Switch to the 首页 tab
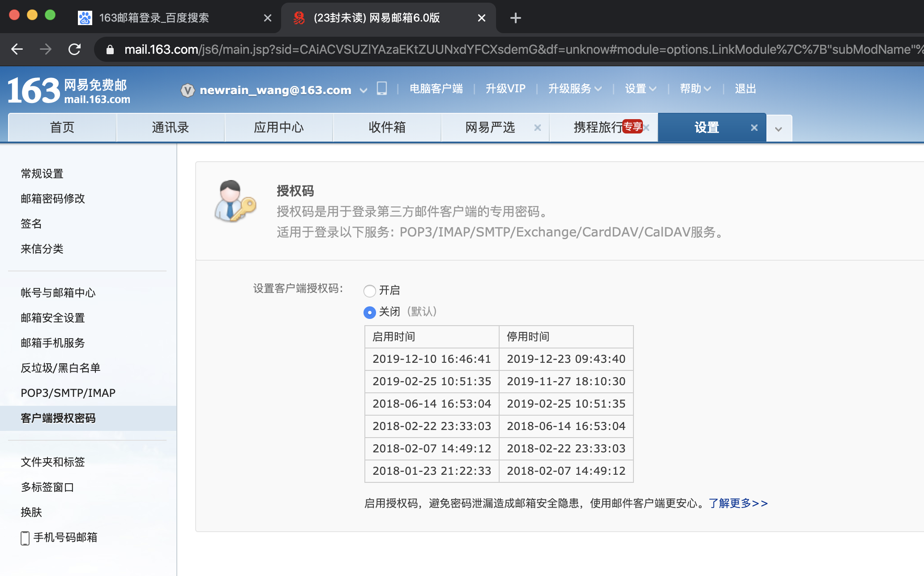 pos(62,128)
